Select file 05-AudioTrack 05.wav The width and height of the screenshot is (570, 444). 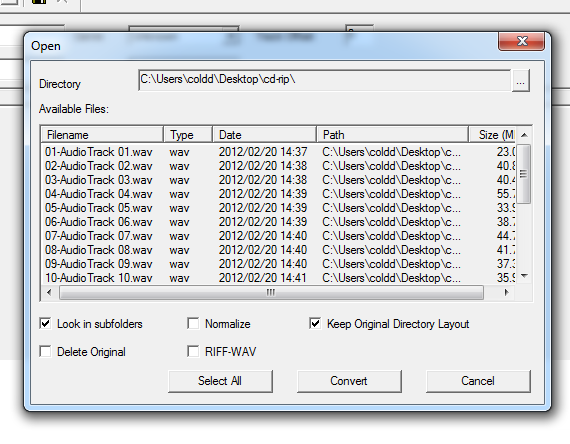(x=99, y=208)
